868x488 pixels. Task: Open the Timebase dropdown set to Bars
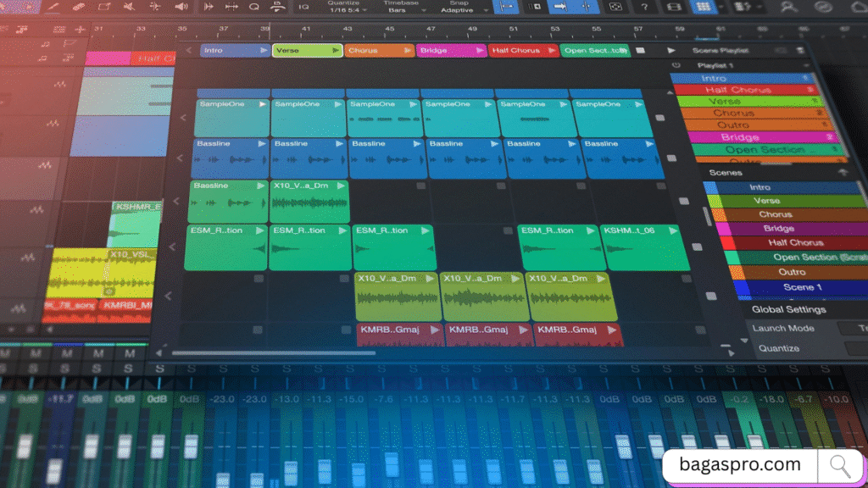(x=398, y=12)
